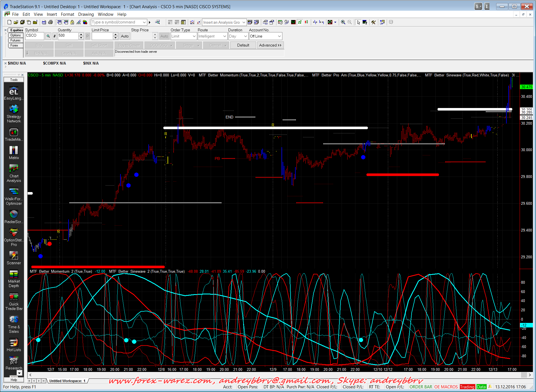Expand the Order Type dropdown
Viewport: 536px width, 392px height.
click(194, 36)
